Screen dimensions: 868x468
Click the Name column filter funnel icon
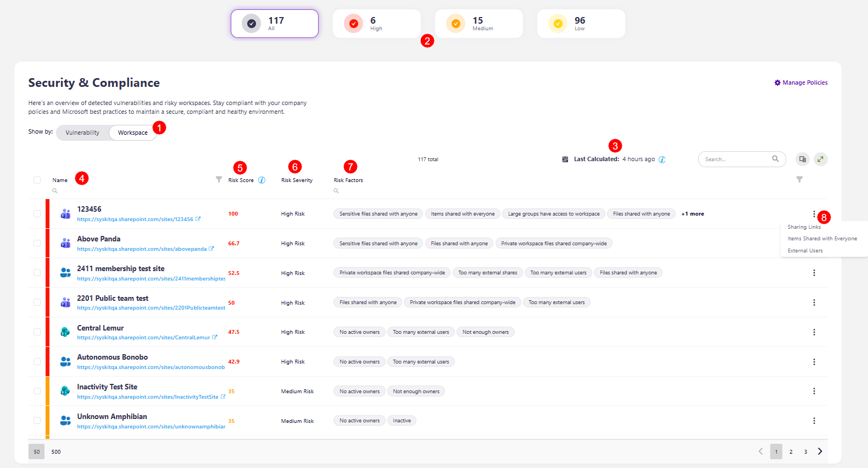pyautogui.click(x=219, y=180)
